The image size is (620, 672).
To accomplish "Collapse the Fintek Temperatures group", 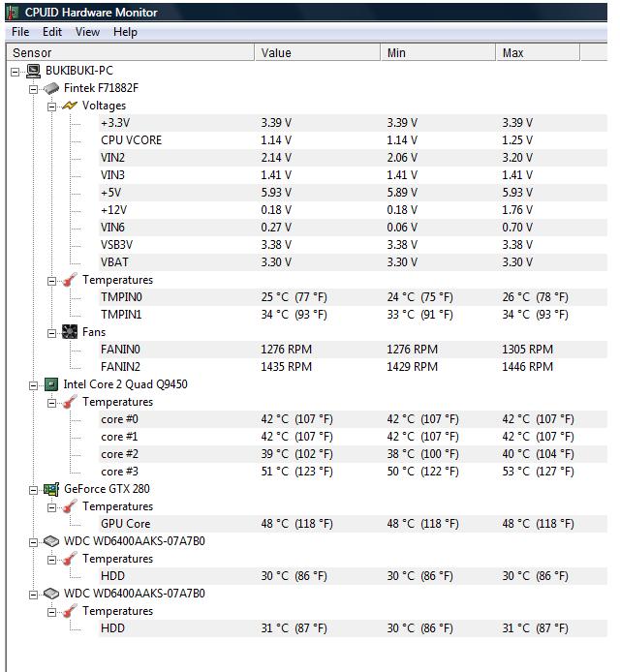I will (51, 281).
